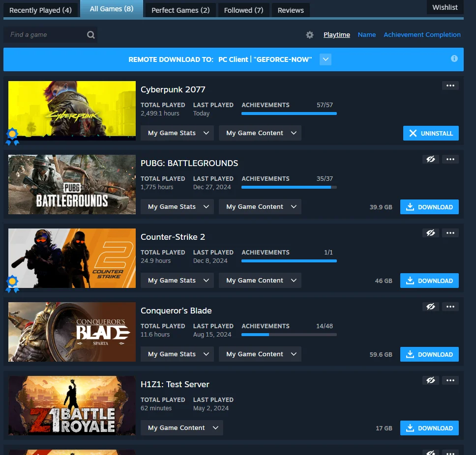Viewport: 476px width, 455px height.
Task: Sort games by Name
Action: click(367, 35)
